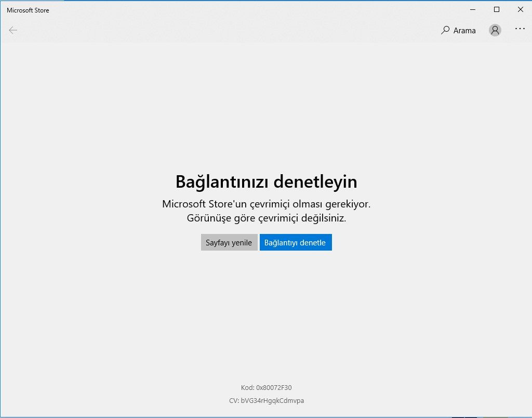The height and width of the screenshot is (418, 532).
Task: Minimize the Microsoft Store window
Action: [473, 10]
